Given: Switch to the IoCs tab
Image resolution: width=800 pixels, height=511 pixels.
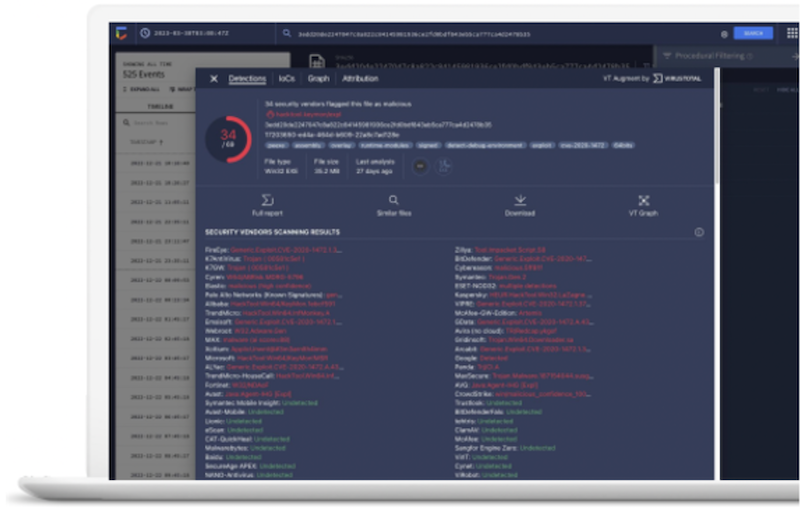Looking at the screenshot, I should tap(287, 79).
